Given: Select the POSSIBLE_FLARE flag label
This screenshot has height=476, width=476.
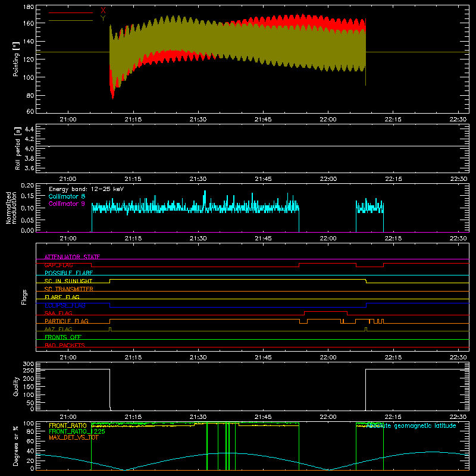Looking at the screenshot, I should [68, 273].
